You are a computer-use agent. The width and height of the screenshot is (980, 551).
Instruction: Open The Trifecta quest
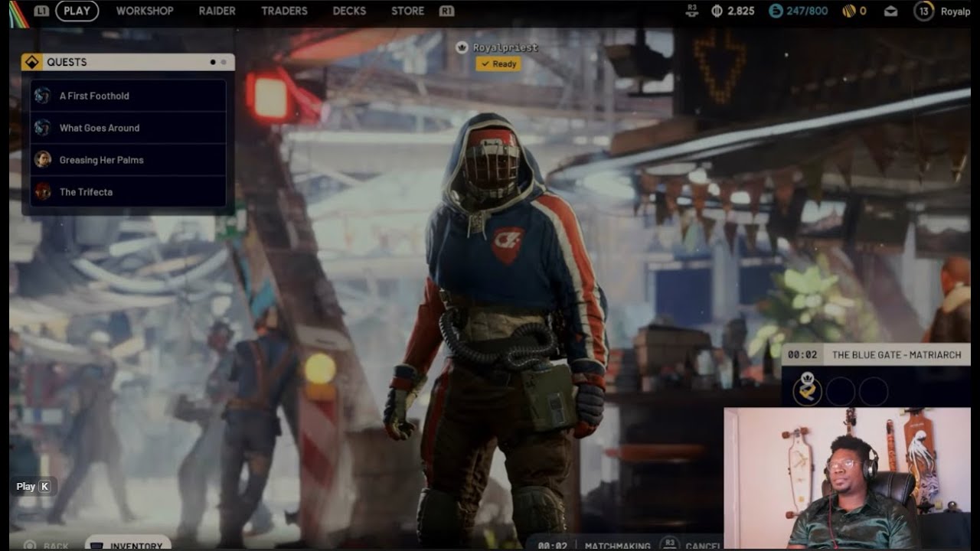tap(128, 192)
